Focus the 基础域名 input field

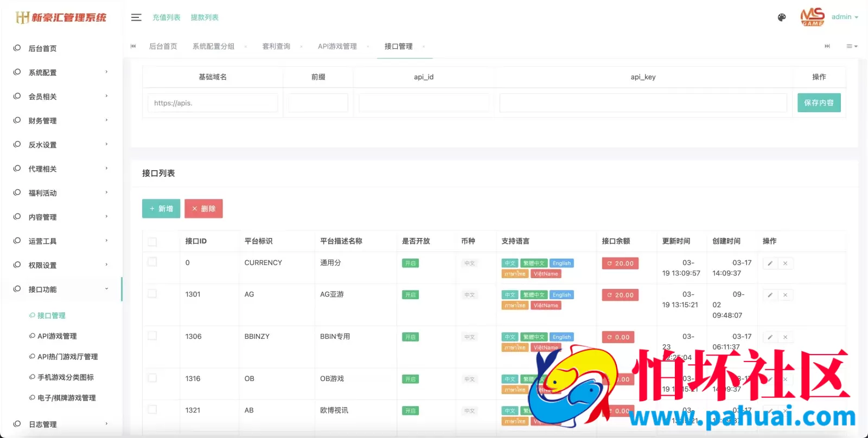tap(213, 103)
